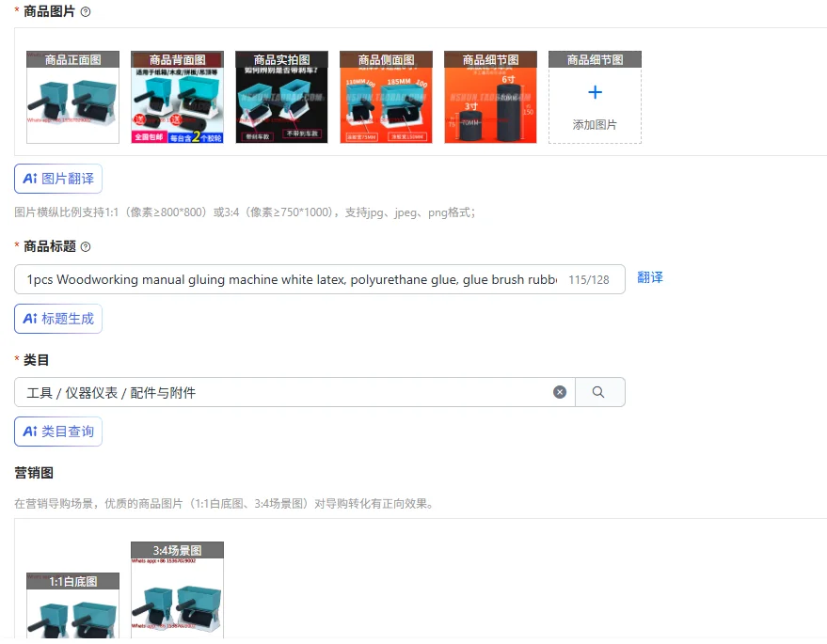Click the marketing image description hint text
The height and width of the screenshot is (644, 827).
(x=225, y=504)
